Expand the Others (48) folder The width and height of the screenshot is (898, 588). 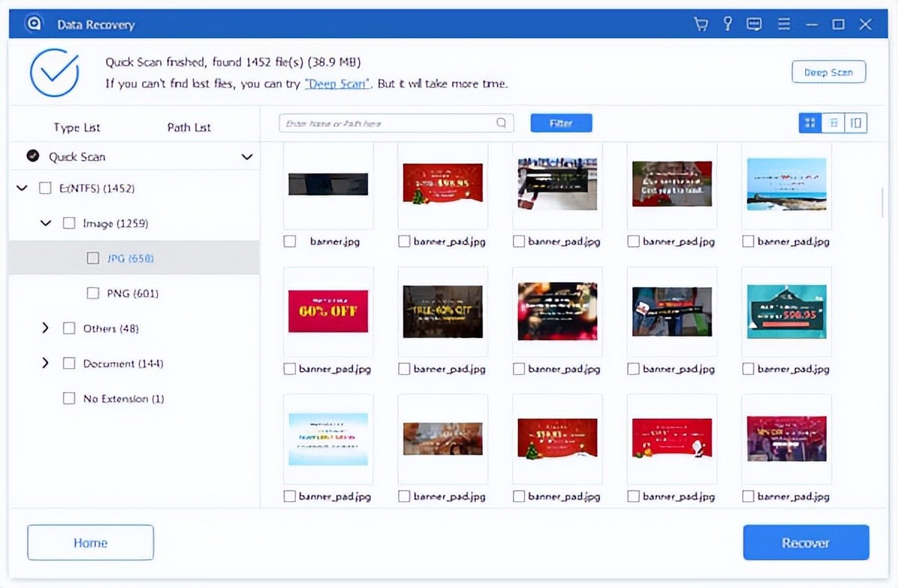45,328
